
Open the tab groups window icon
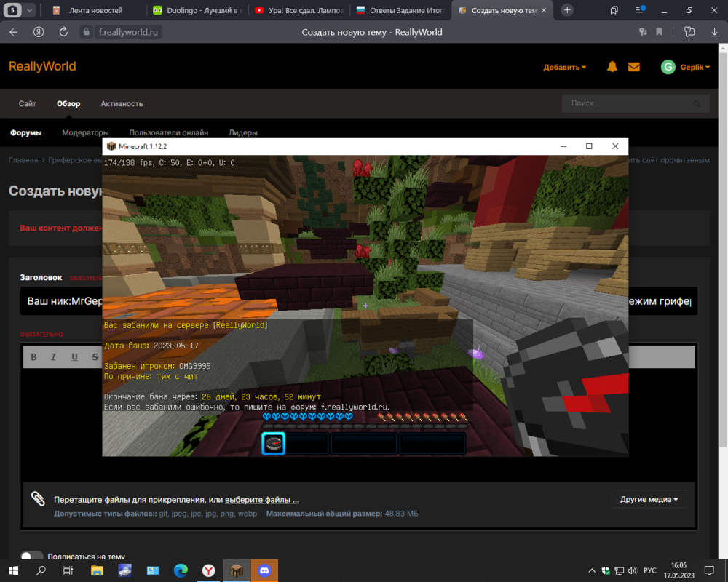(x=614, y=10)
